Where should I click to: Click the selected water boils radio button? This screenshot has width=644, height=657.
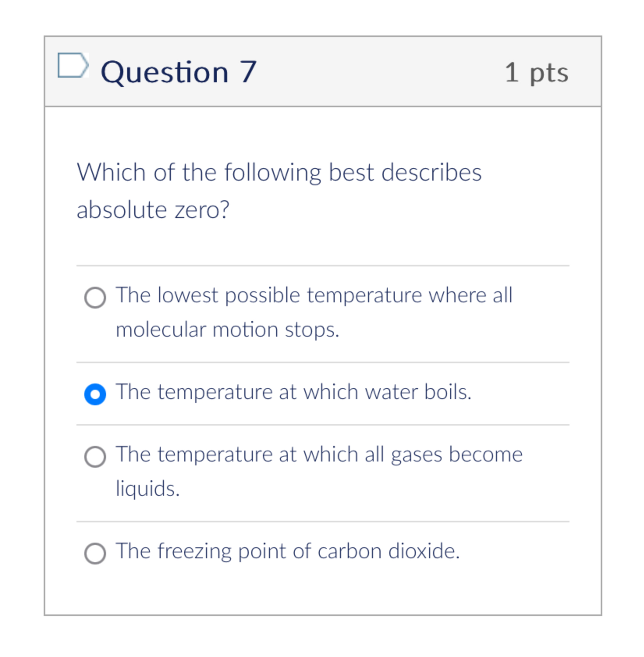pos(95,394)
